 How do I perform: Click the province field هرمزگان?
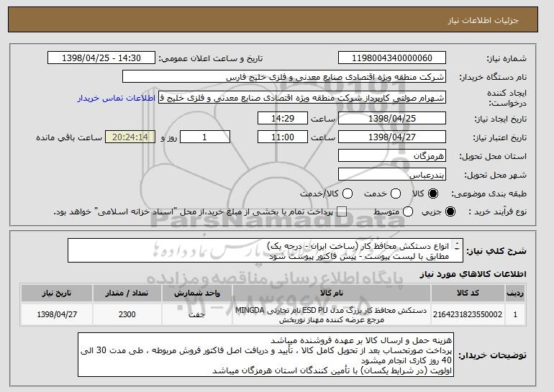[392, 156]
